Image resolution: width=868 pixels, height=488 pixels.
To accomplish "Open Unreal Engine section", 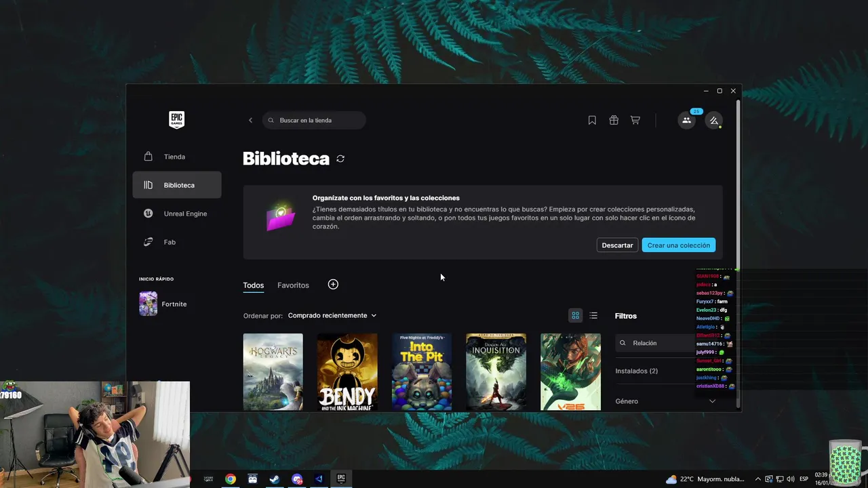I will pos(177,213).
